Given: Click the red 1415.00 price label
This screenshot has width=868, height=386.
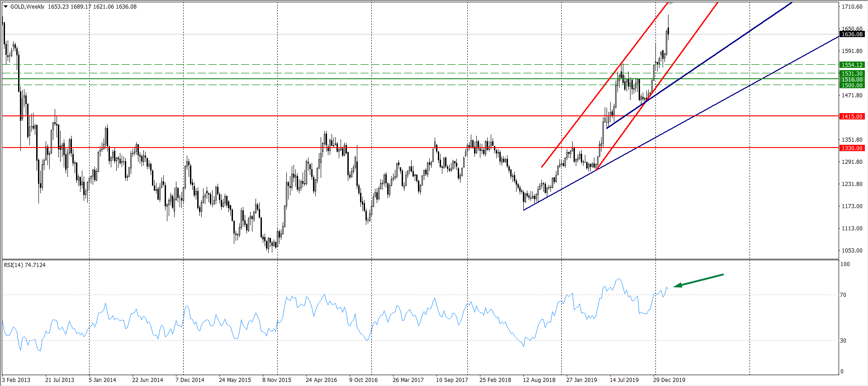Looking at the screenshot, I should pos(852,117).
